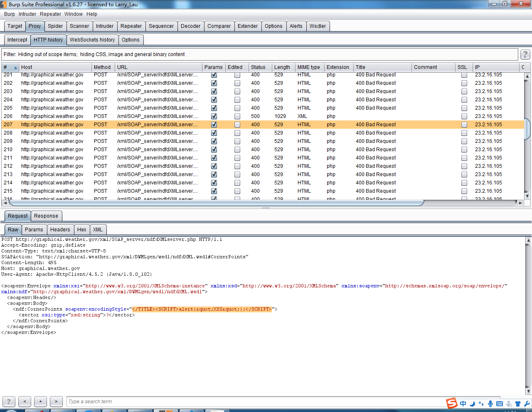Image resolution: width=532 pixels, height=412 pixels.
Task: Click the history table's scroll-down arrow
Action: 527,196
